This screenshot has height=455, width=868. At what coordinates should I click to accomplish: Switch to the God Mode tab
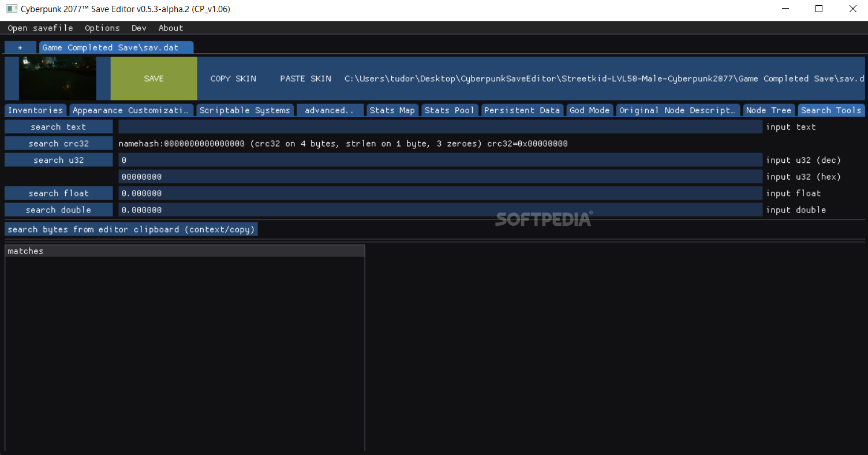(590, 110)
